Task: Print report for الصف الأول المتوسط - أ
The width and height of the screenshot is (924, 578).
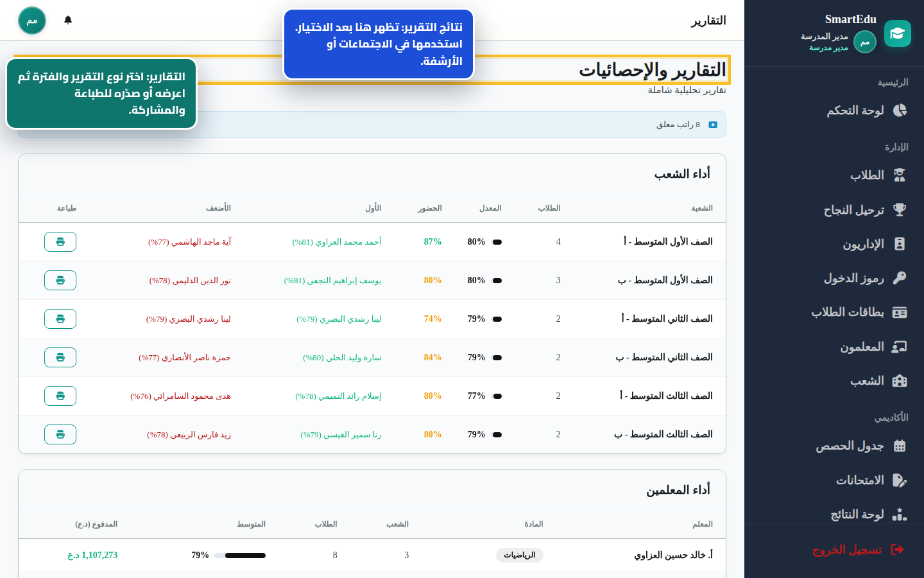Action: tap(60, 242)
